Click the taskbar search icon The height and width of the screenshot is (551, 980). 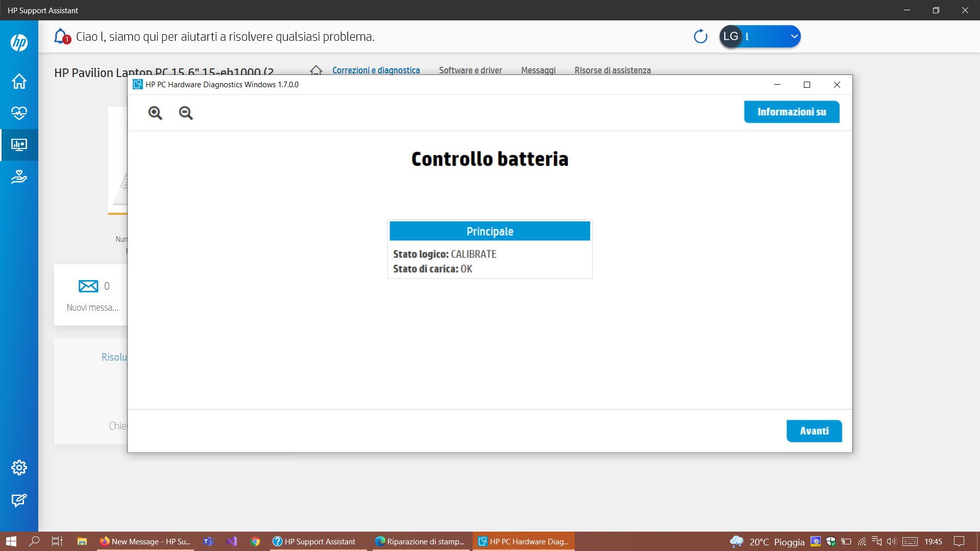click(x=34, y=541)
